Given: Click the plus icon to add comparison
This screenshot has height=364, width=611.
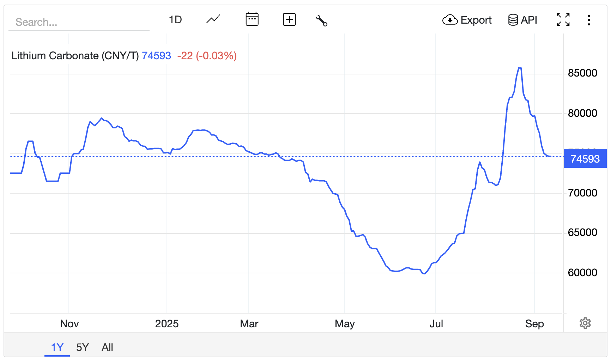Looking at the screenshot, I should coord(289,19).
